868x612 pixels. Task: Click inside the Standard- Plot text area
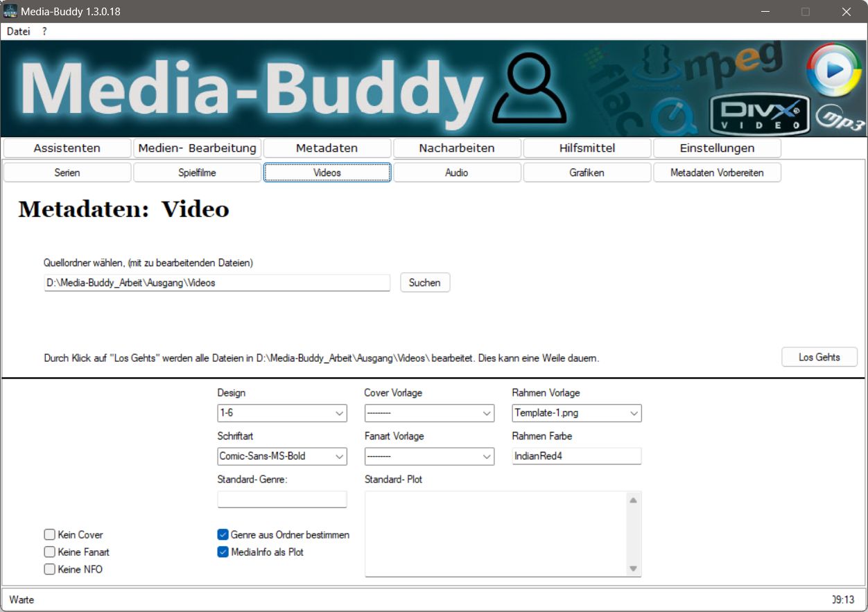pyautogui.click(x=495, y=534)
